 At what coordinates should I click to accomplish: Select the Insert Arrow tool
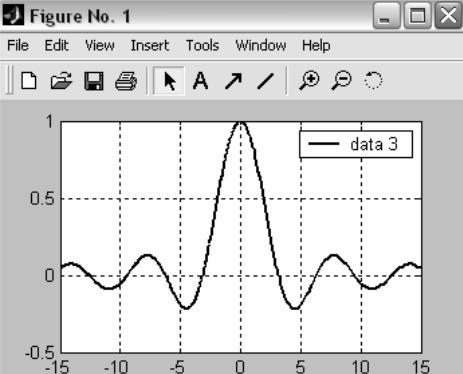233,81
